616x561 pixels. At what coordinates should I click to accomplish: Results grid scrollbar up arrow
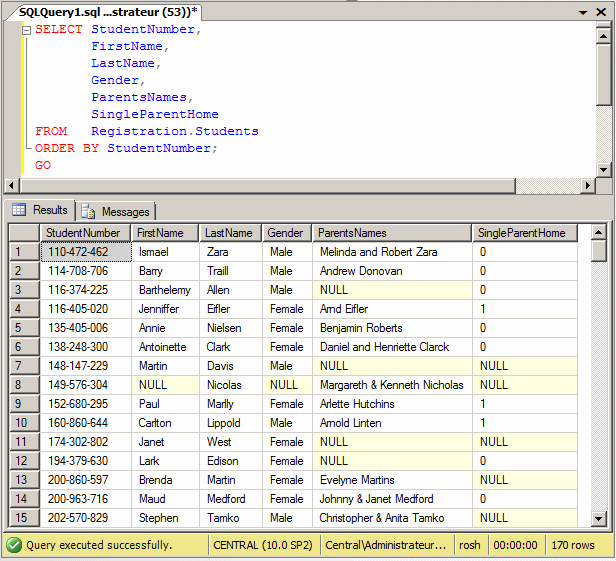point(598,232)
